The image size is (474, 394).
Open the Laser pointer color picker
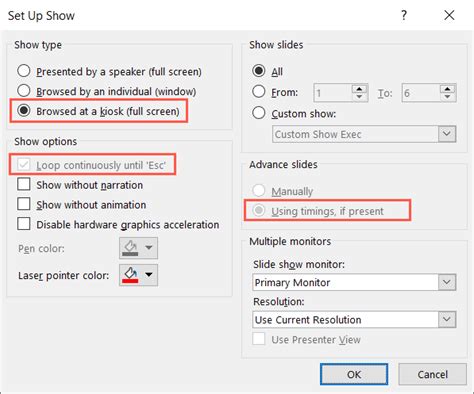(138, 275)
